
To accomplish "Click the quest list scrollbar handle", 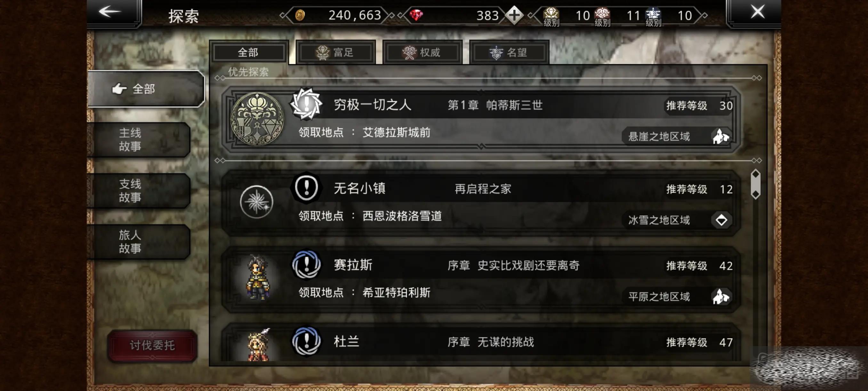I will click(755, 184).
